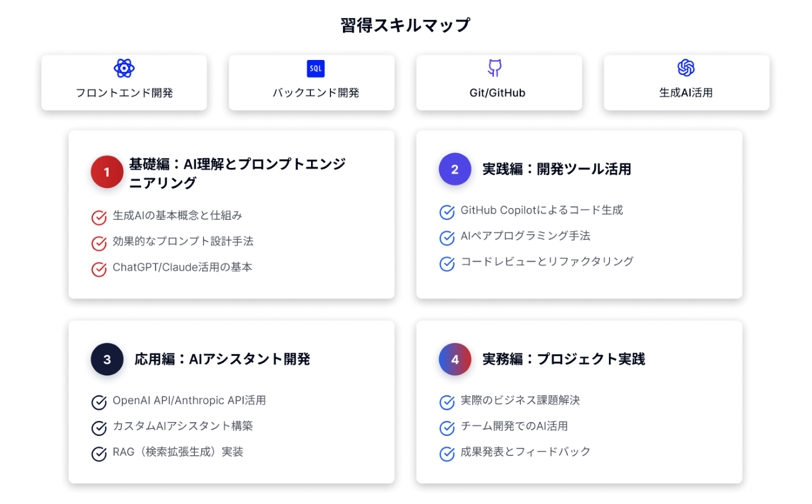Open the 生成AI活用 skill card
Image resolution: width=812 pixels, height=504 pixels.
pyautogui.click(x=686, y=82)
